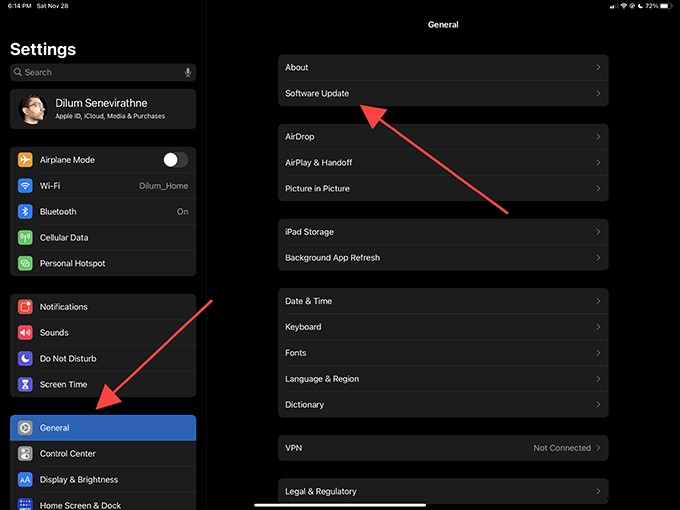Screen dimensions: 680x510
Task: Tap Bluetooth On status value
Action: pos(183,212)
